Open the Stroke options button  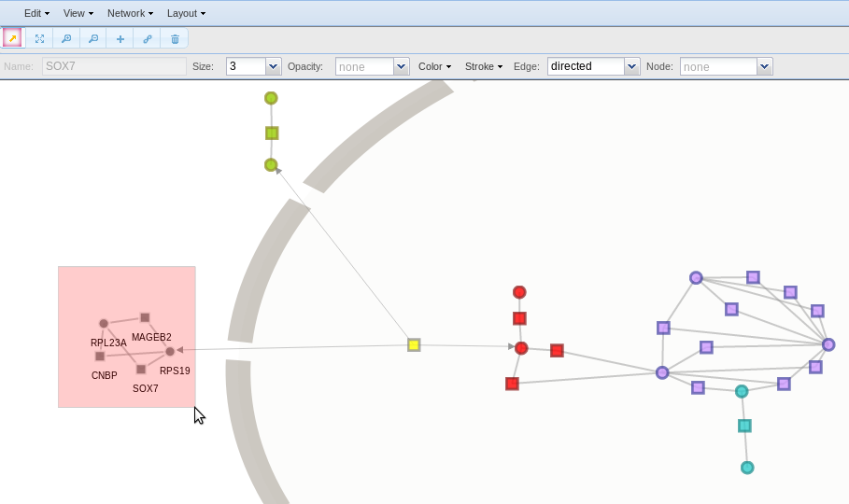[x=484, y=66]
